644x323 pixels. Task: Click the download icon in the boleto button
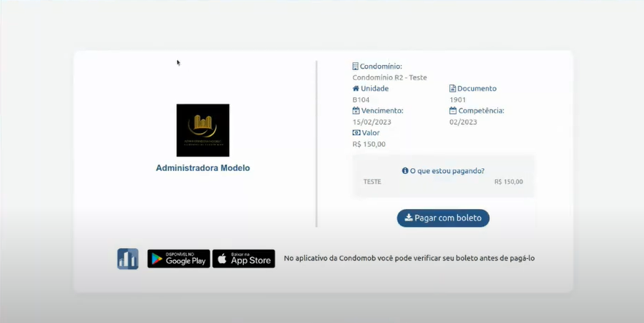[x=409, y=218]
